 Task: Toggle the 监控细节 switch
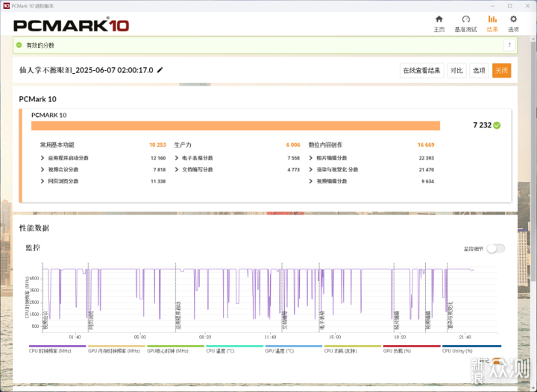[x=495, y=249]
